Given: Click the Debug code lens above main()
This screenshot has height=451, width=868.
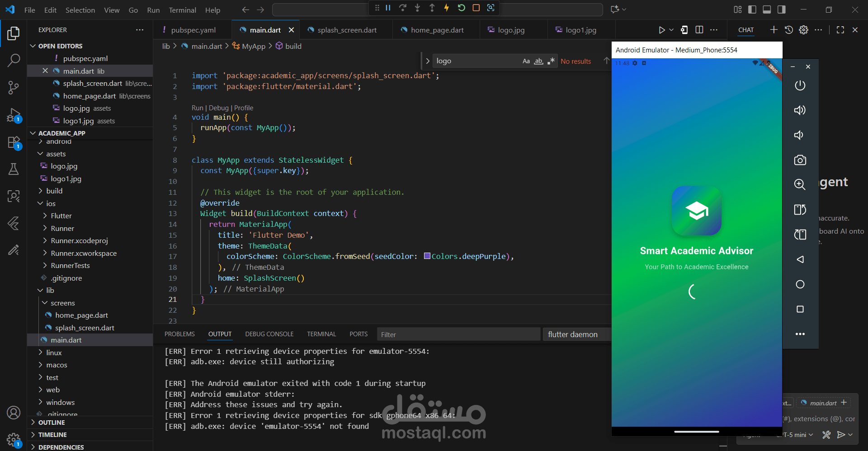Looking at the screenshot, I should coord(219,108).
